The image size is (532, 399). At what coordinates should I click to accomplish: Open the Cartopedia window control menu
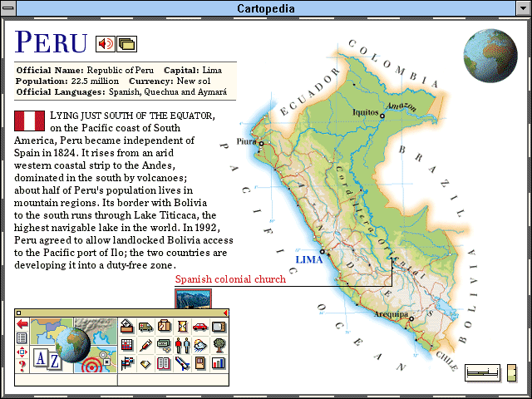8,8
